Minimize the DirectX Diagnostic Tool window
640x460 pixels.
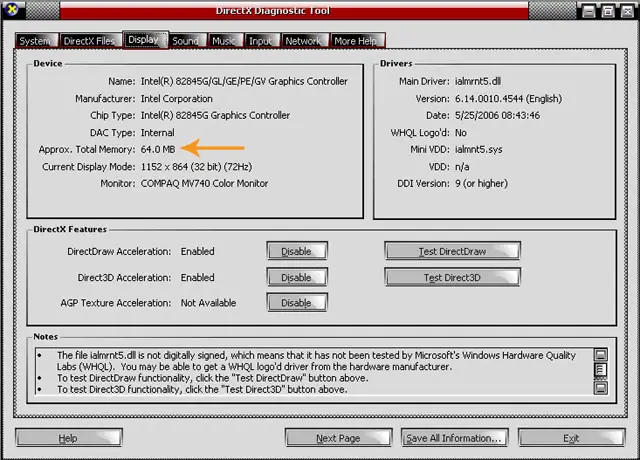point(589,11)
